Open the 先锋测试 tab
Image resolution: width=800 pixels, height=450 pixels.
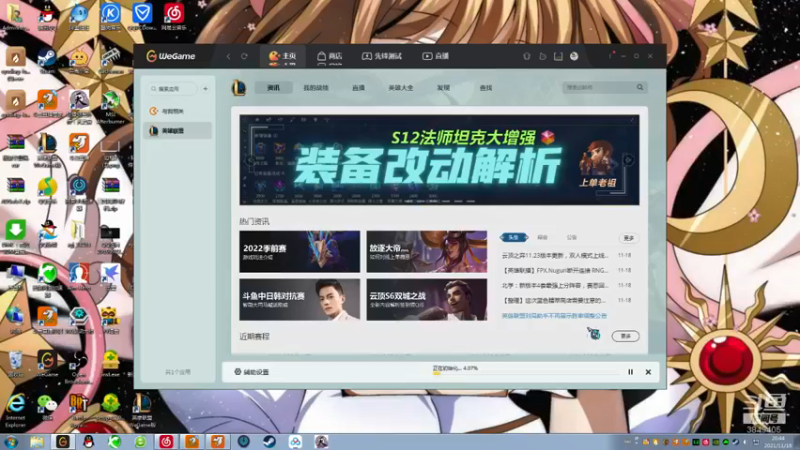point(382,56)
